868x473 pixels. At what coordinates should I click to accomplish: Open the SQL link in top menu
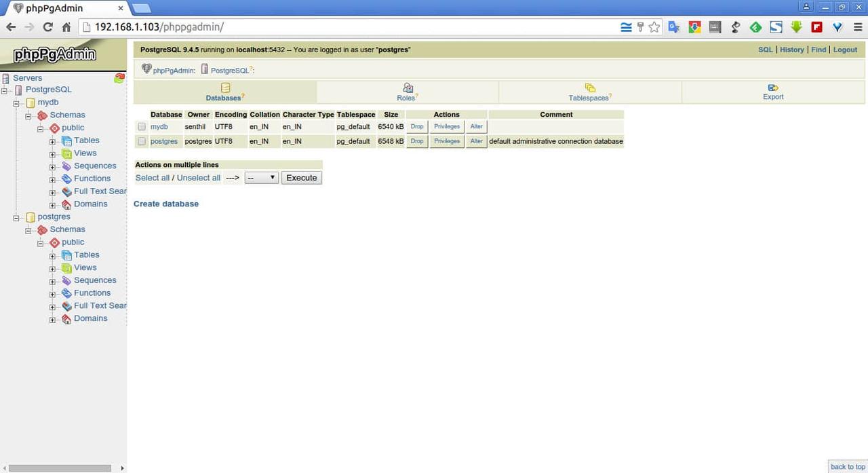765,50
